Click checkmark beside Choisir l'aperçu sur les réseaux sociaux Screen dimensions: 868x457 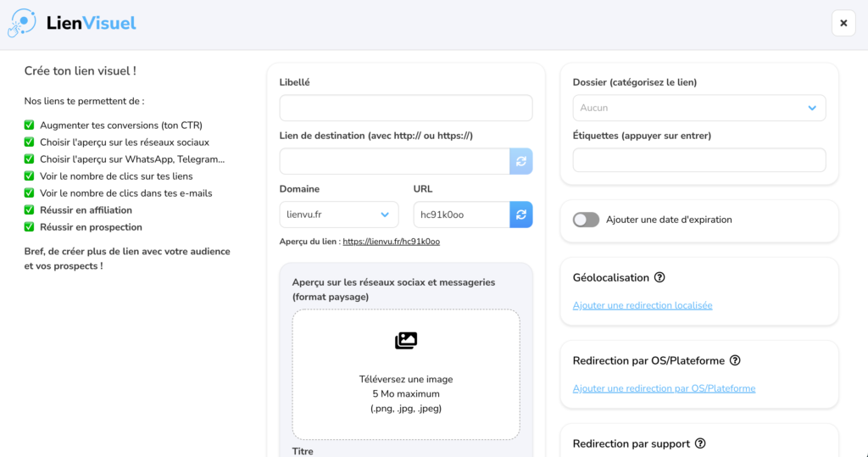30,142
